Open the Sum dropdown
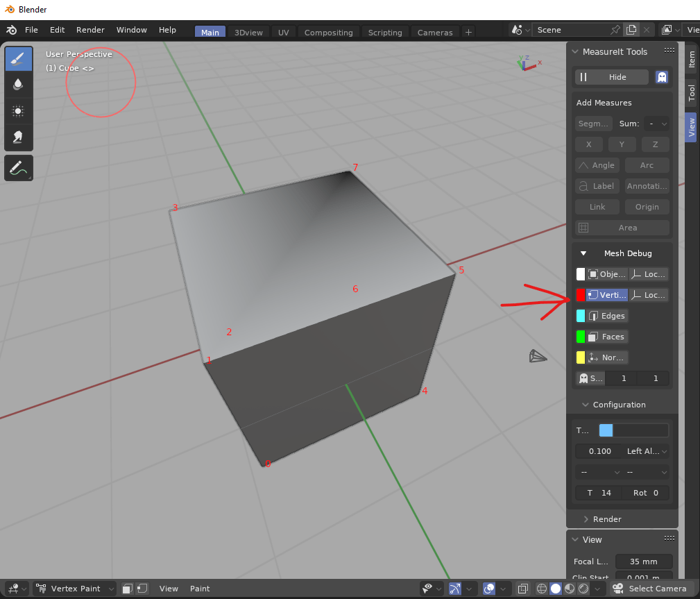This screenshot has height=599, width=700. tap(656, 124)
